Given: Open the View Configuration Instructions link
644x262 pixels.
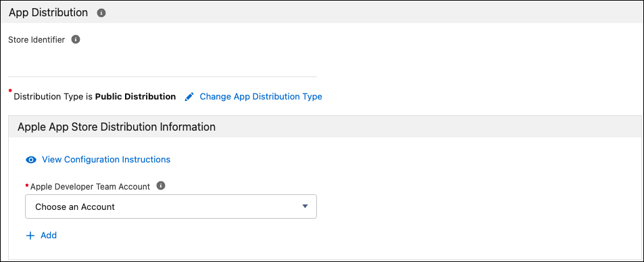Looking at the screenshot, I should point(106,159).
